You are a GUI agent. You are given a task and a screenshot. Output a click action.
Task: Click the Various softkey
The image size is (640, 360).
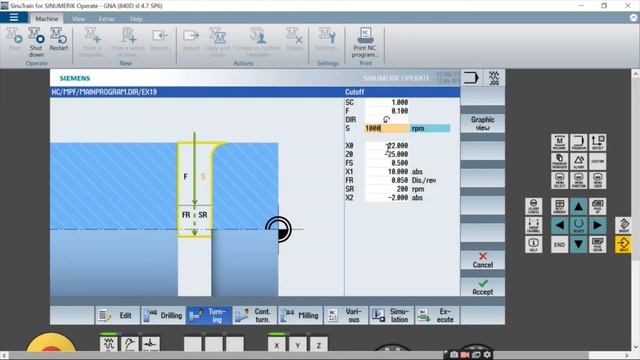click(x=346, y=315)
